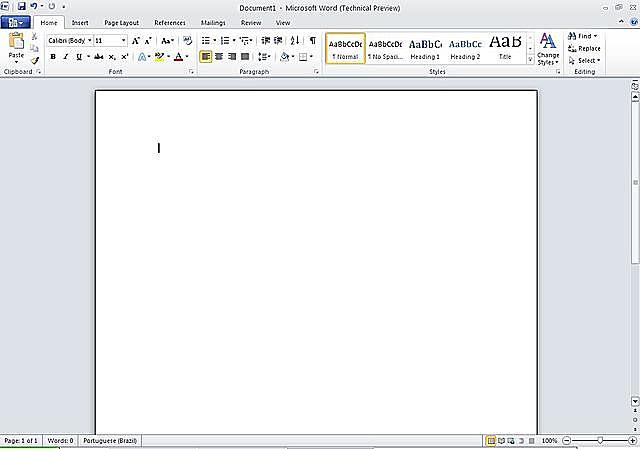Click the Grow Font icon

point(136,41)
